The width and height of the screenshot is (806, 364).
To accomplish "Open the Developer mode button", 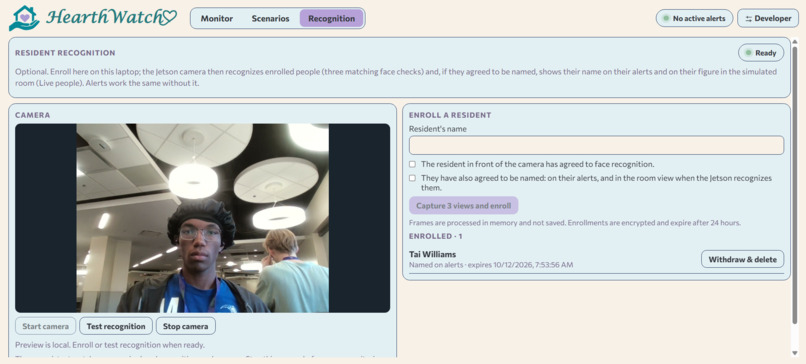I will click(768, 19).
